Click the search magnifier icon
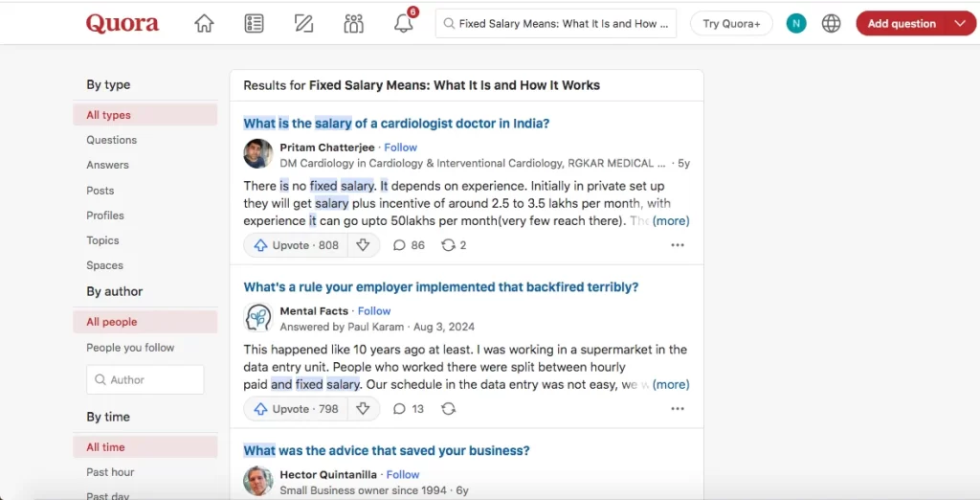 (x=448, y=24)
